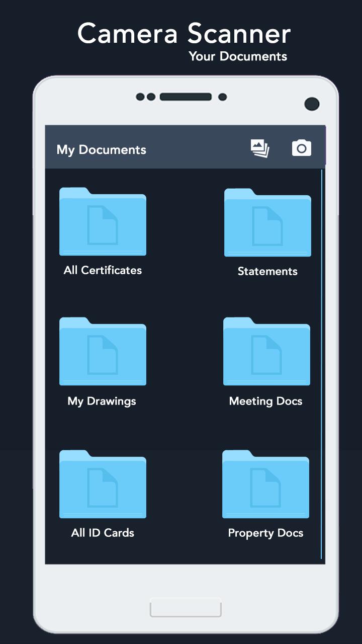The width and height of the screenshot is (362, 644).
Task: Click the vertical scrollbar on document list
Action: point(321,364)
